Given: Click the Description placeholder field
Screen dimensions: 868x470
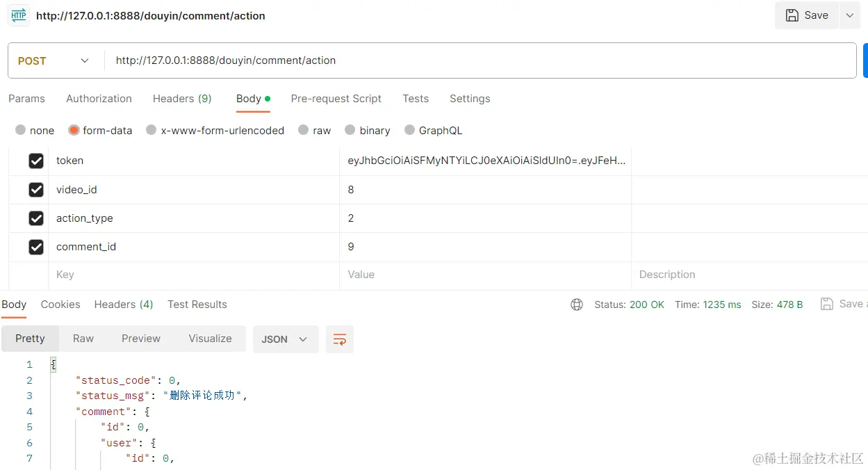Looking at the screenshot, I should point(749,275).
